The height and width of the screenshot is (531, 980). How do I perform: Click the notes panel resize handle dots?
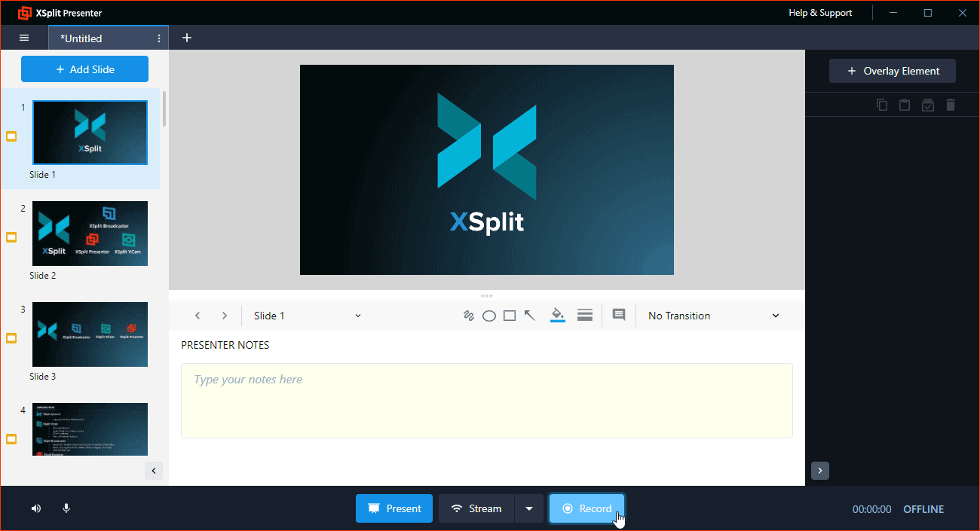click(487, 296)
